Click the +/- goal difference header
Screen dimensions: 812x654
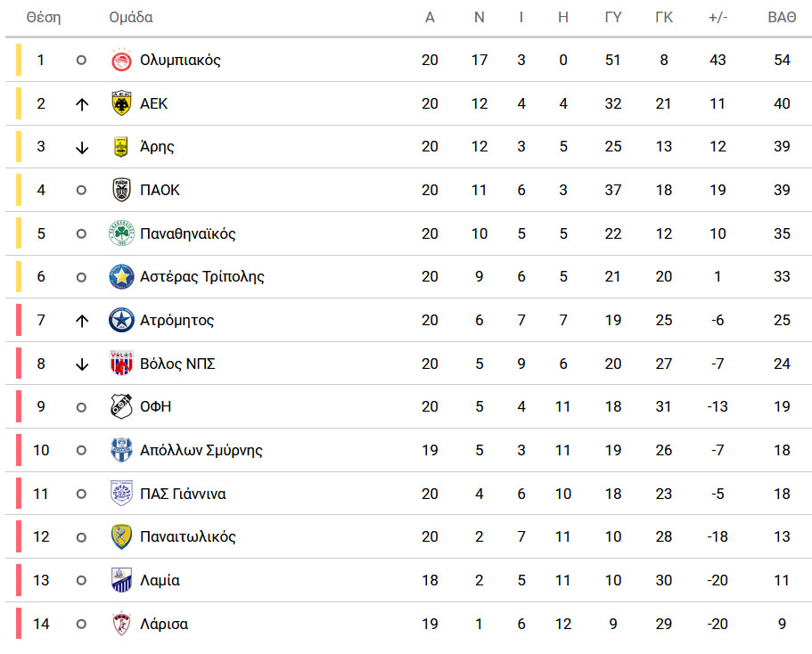click(x=718, y=18)
